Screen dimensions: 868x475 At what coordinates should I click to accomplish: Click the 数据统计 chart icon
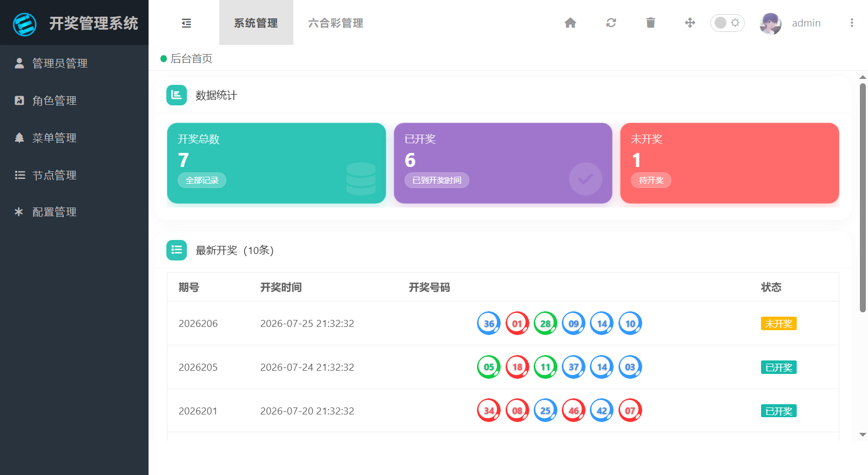(x=177, y=95)
